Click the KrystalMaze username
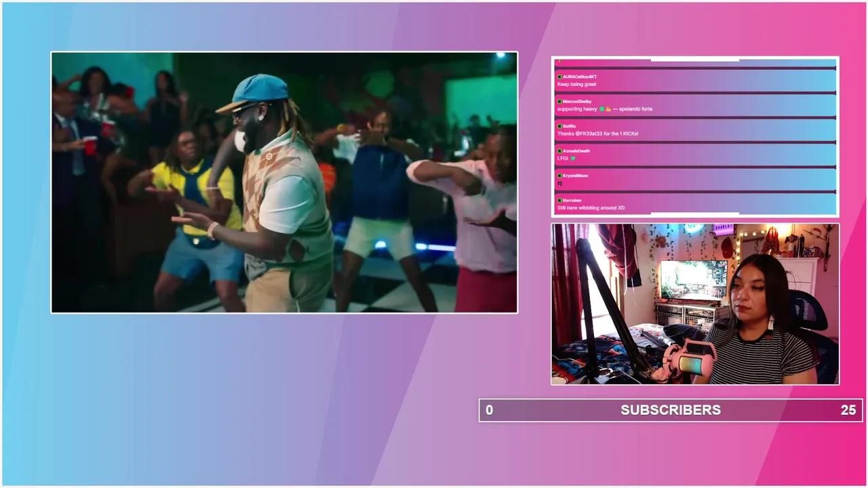The image size is (868, 488). pos(575,176)
